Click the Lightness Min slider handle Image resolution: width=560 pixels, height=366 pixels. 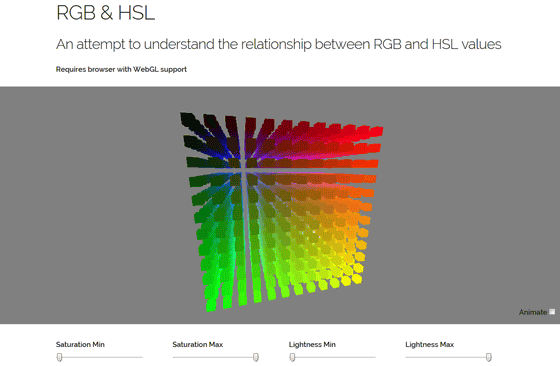292,357
